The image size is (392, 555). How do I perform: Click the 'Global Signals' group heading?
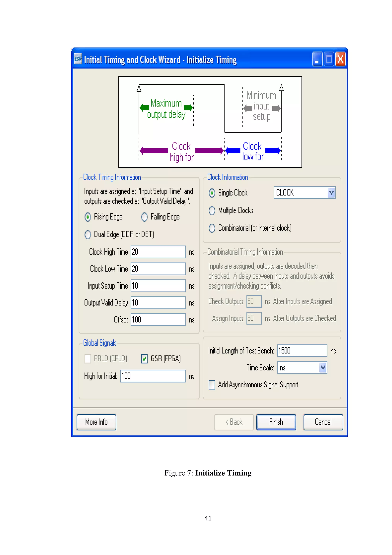[100, 343]
